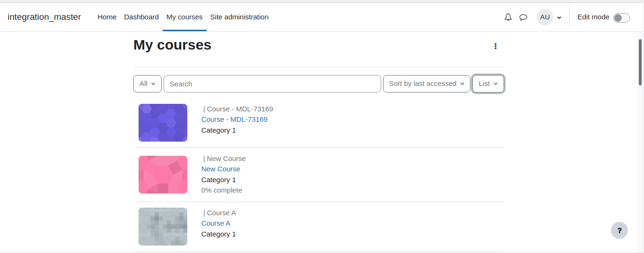Open the gray Course A image
The width and height of the screenshot is (644, 253).
click(163, 227)
